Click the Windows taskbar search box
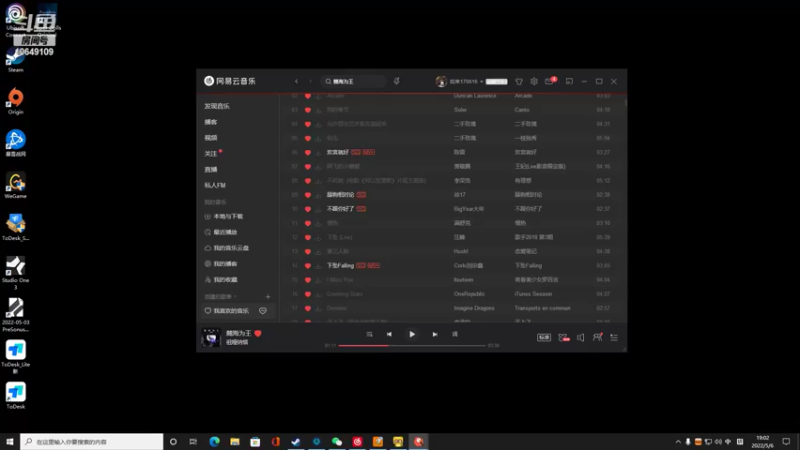 92,441
